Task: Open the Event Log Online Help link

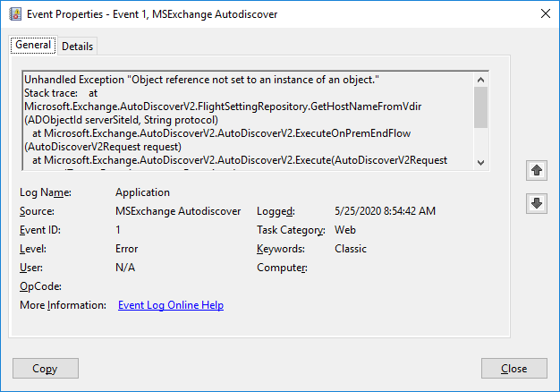Action: [x=171, y=305]
